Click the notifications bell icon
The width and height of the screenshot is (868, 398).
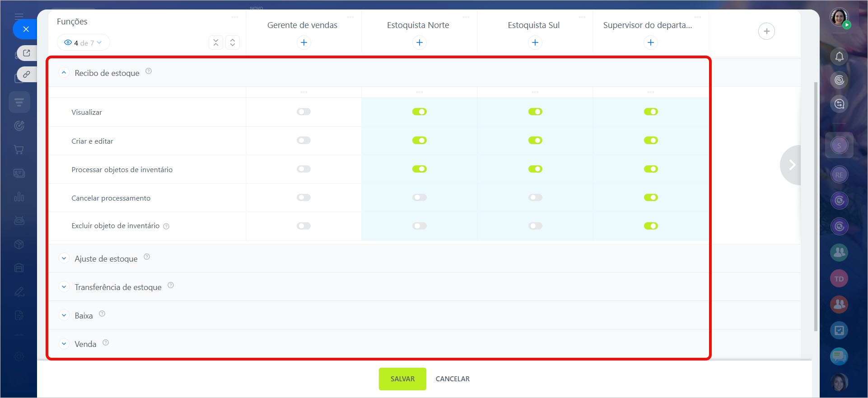pyautogui.click(x=839, y=56)
